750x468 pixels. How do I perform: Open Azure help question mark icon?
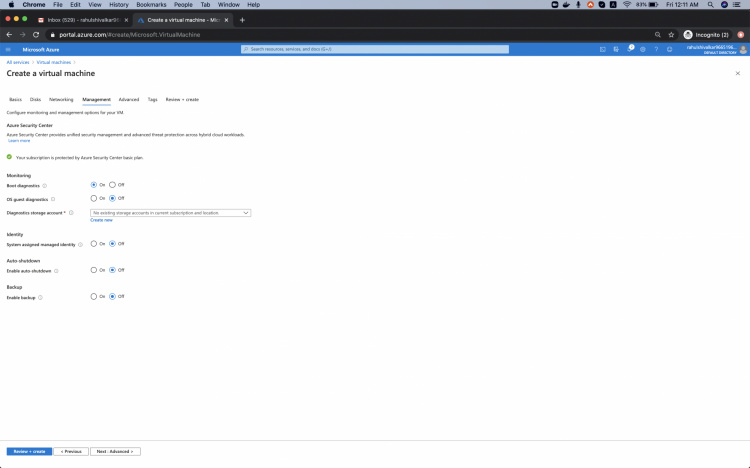tap(656, 49)
